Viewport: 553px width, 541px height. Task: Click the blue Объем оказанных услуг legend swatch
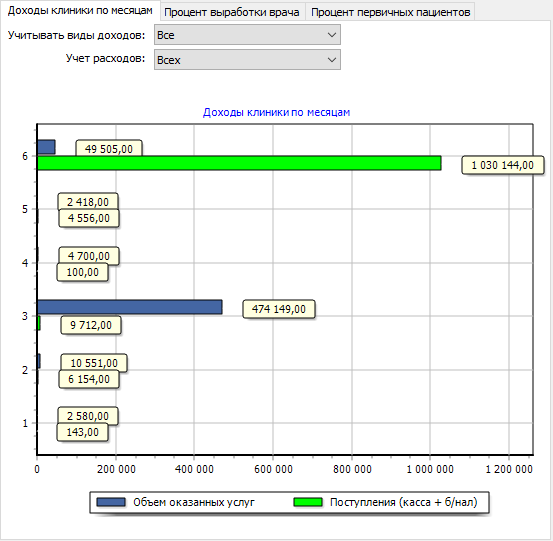(111, 502)
